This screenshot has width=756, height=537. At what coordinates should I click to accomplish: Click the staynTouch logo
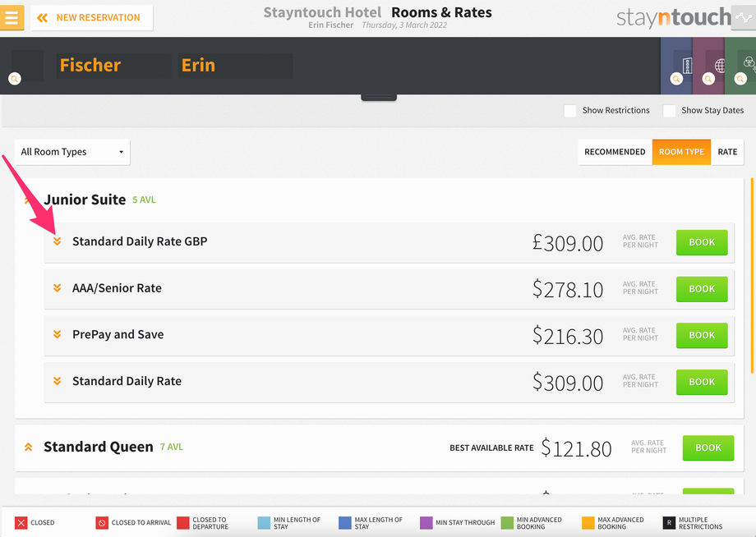click(x=674, y=18)
